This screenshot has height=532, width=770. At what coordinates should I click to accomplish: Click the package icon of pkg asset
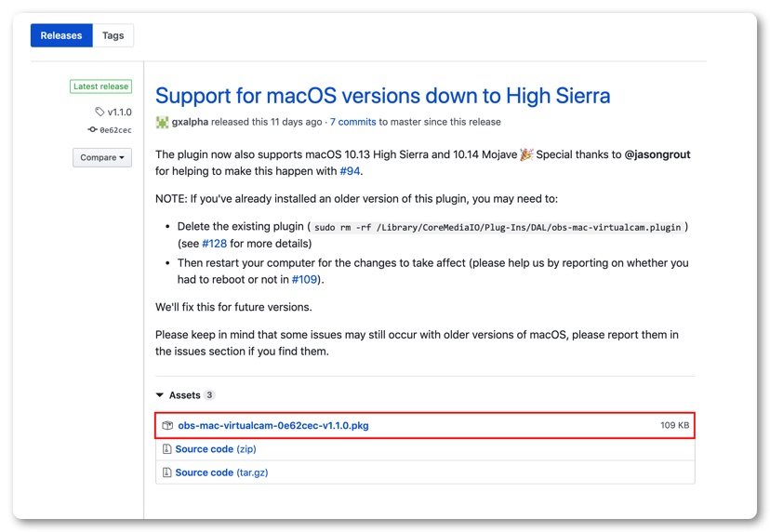click(167, 426)
